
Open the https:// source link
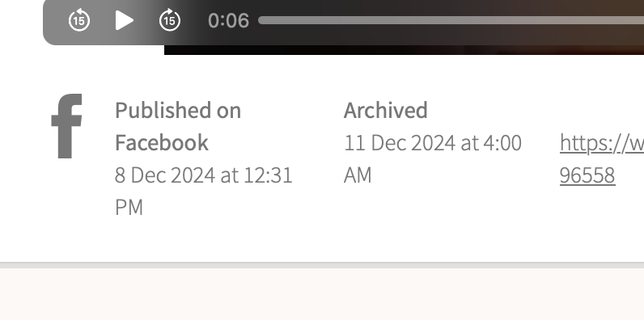(602, 143)
